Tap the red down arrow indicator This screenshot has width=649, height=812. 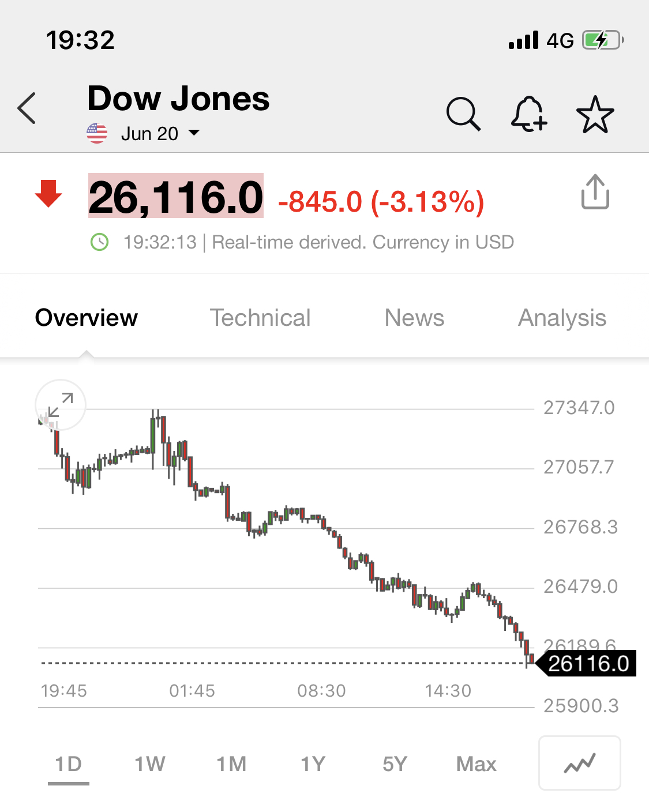48,193
